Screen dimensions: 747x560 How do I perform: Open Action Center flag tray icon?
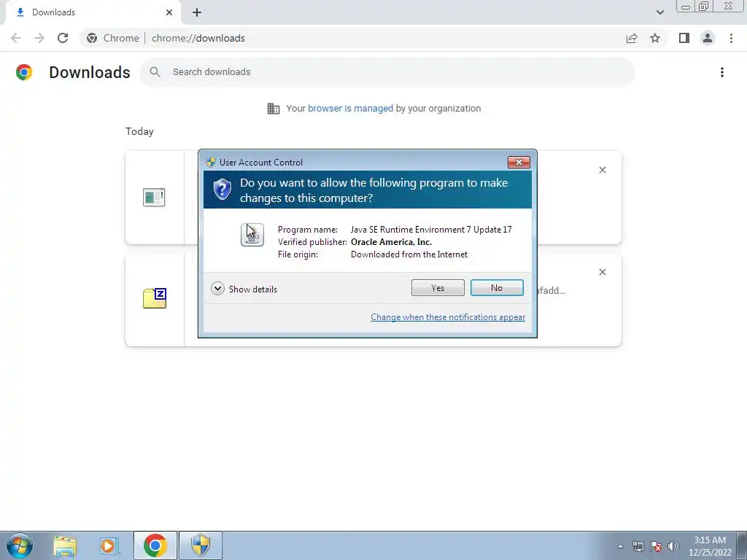656,546
